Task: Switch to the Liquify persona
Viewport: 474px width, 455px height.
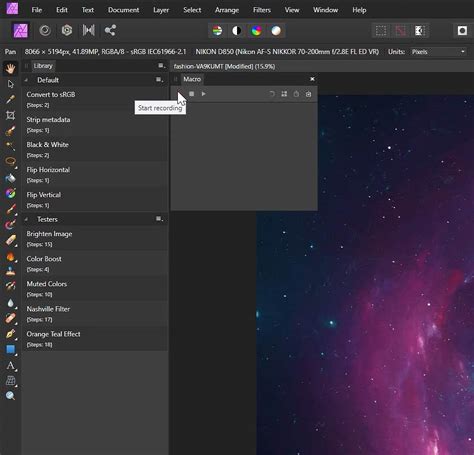Action: (x=45, y=31)
